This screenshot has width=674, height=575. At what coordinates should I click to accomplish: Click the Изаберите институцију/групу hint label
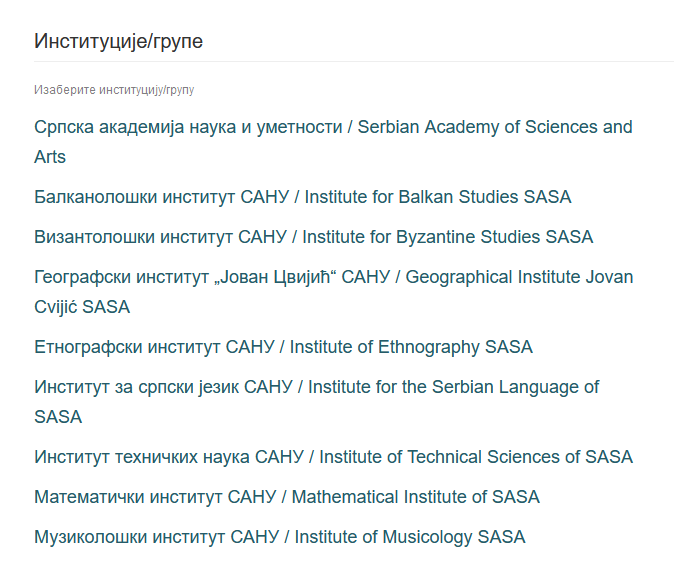coord(114,90)
